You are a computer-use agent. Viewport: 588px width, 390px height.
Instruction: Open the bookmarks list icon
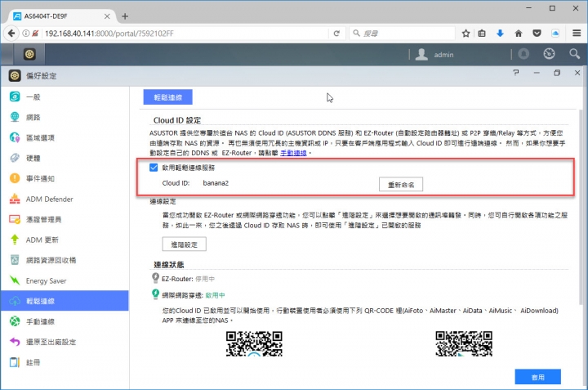482,34
